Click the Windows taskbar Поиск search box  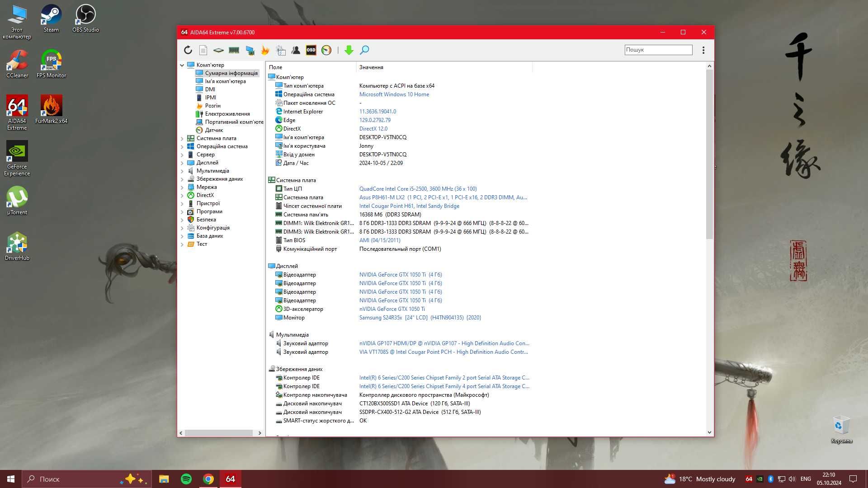pos(87,479)
